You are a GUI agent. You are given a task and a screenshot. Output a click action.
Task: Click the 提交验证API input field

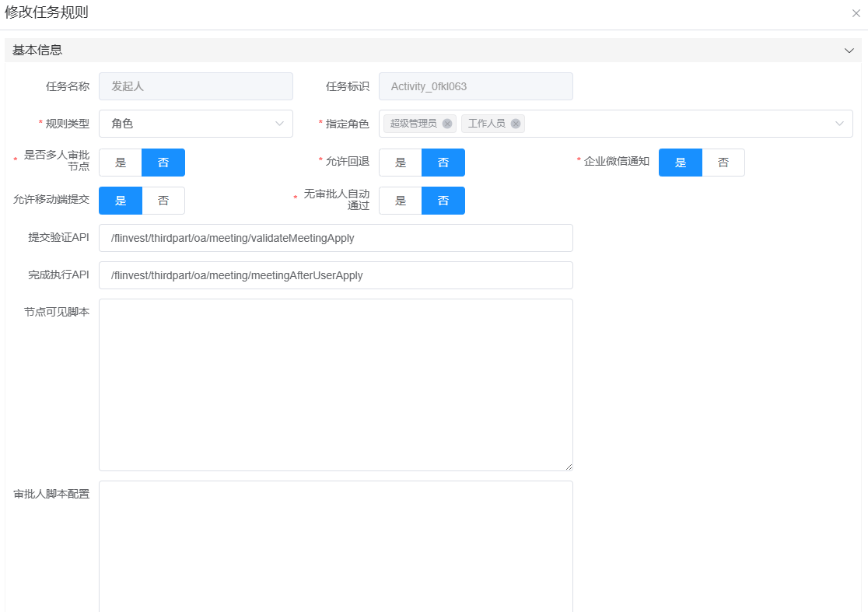point(335,238)
